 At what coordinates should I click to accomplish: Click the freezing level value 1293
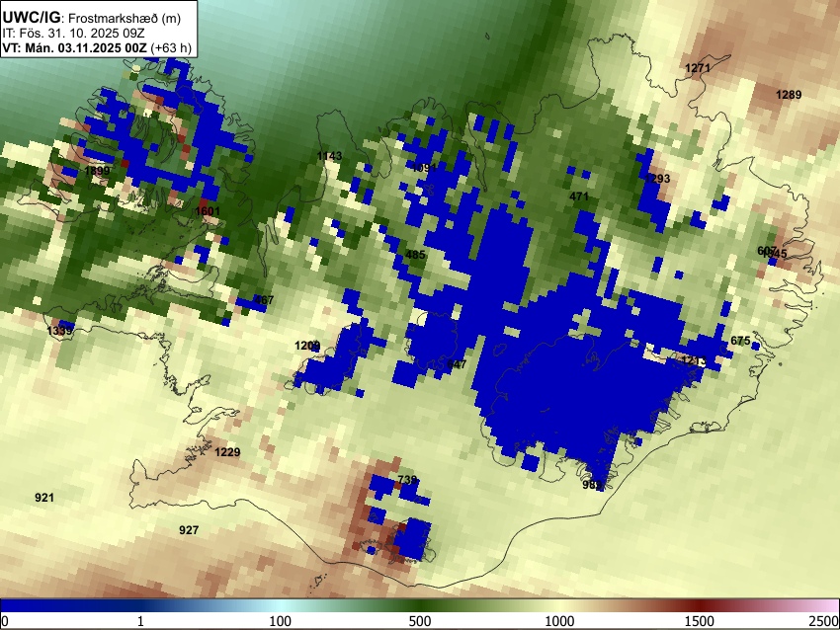pyautogui.click(x=657, y=179)
